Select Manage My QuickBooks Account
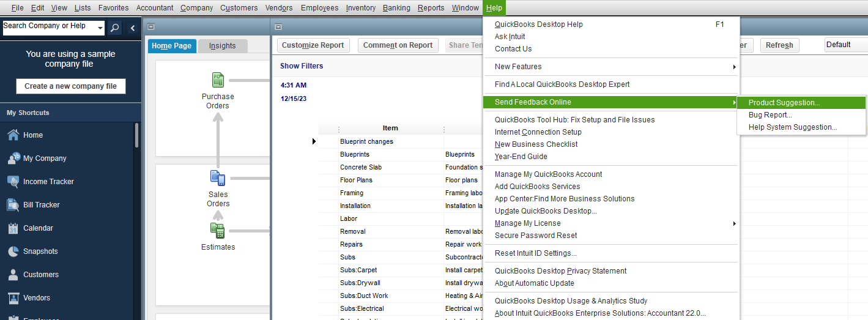868x320 pixels. (611, 174)
